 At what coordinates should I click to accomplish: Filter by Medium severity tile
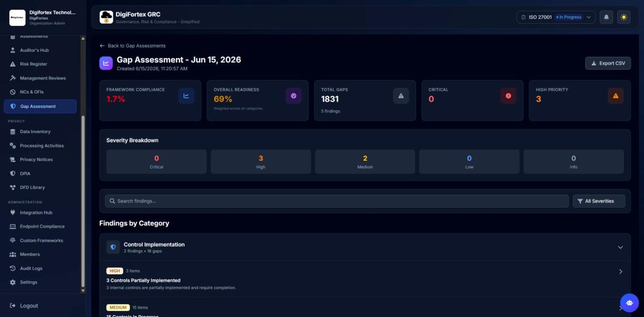pyautogui.click(x=365, y=162)
